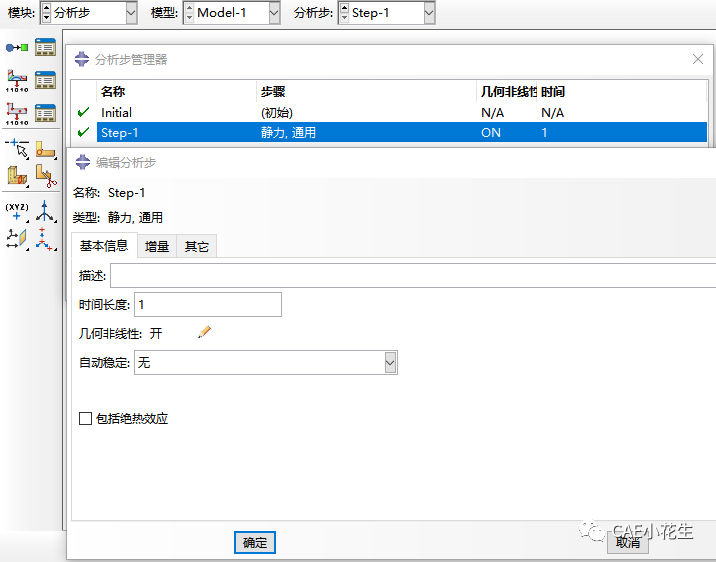The height and width of the screenshot is (562, 716).
Task: Click the Create Step icon
Action: (x=17, y=47)
